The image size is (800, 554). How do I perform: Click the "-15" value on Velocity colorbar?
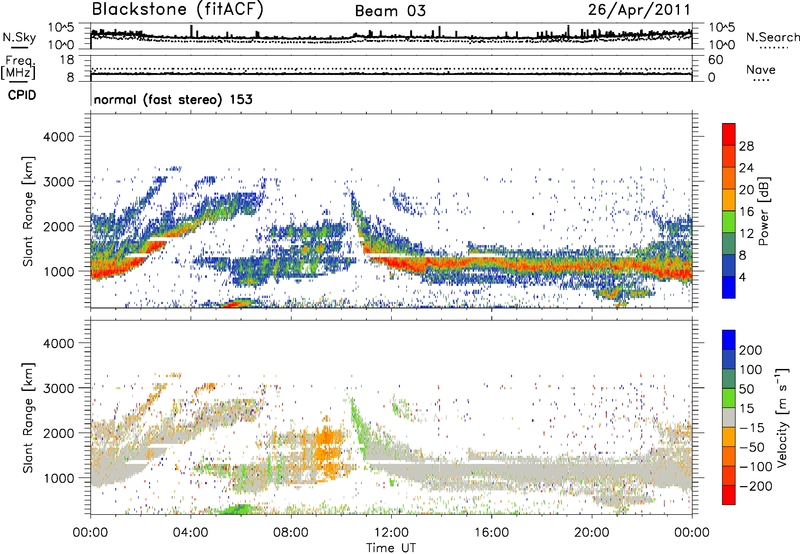[x=752, y=428]
